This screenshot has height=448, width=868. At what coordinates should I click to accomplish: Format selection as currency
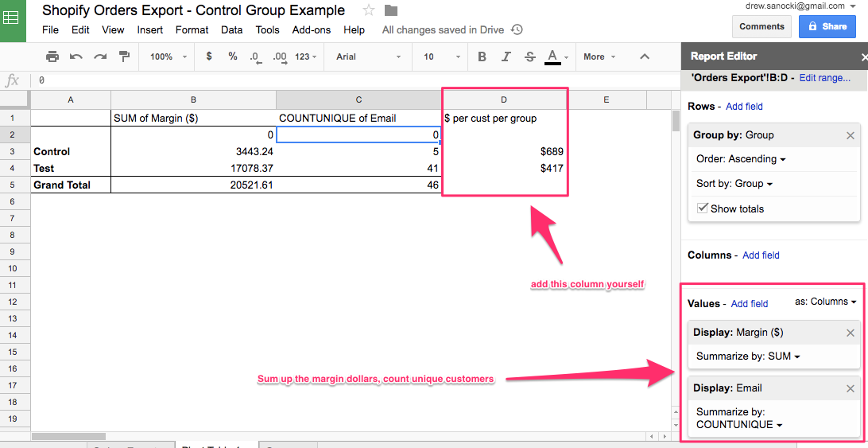click(209, 56)
